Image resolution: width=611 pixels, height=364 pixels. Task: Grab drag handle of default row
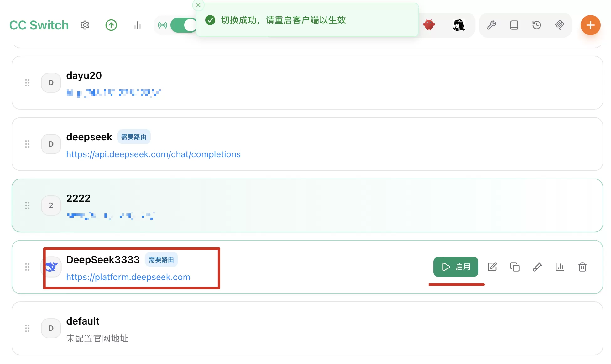tap(27, 328)
